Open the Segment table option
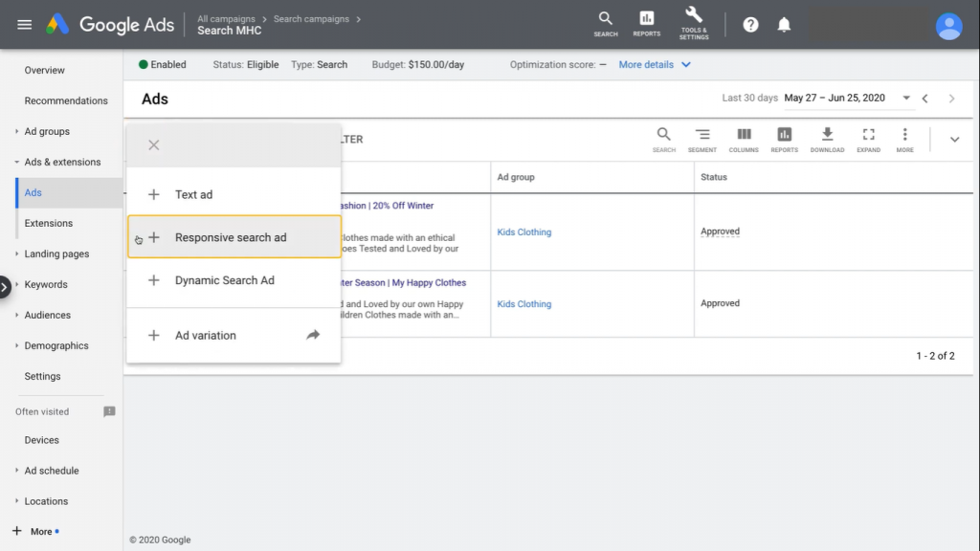This screenshot has width=980, height=551. (x=702, y=140)
